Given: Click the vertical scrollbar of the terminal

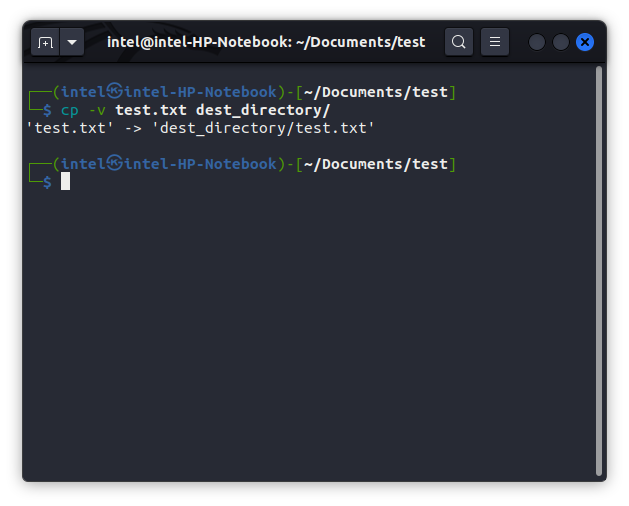Looking at the screenshot, I should 599,270.
